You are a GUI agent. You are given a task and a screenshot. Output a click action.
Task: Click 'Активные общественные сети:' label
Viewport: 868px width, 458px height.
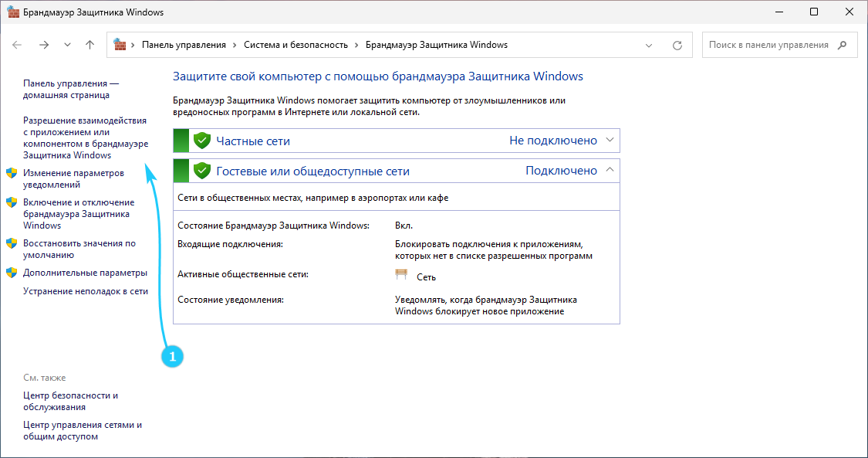(x=243, y=274)
